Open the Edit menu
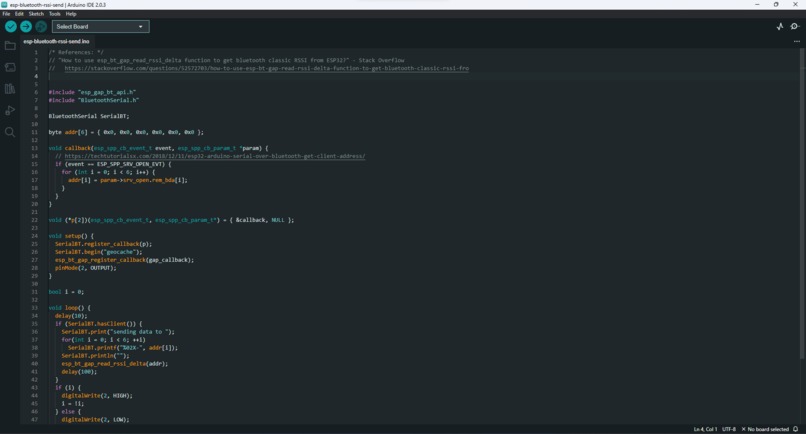 tap(20, 14)
